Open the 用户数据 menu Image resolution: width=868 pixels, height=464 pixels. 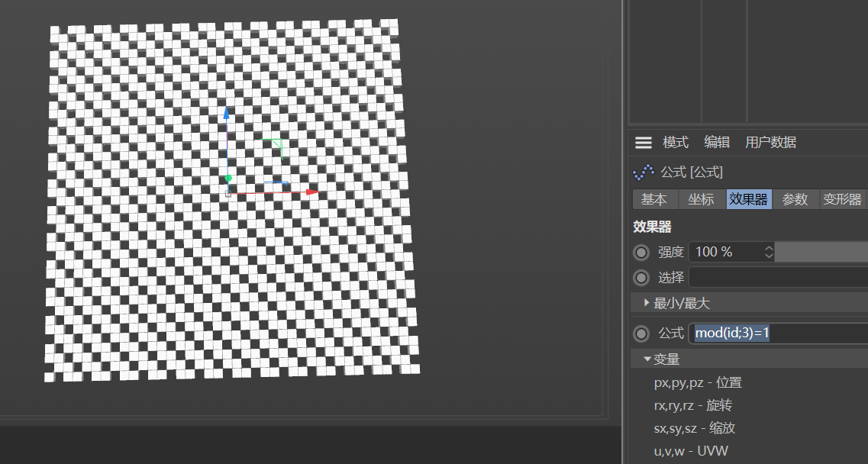point(770,142)
